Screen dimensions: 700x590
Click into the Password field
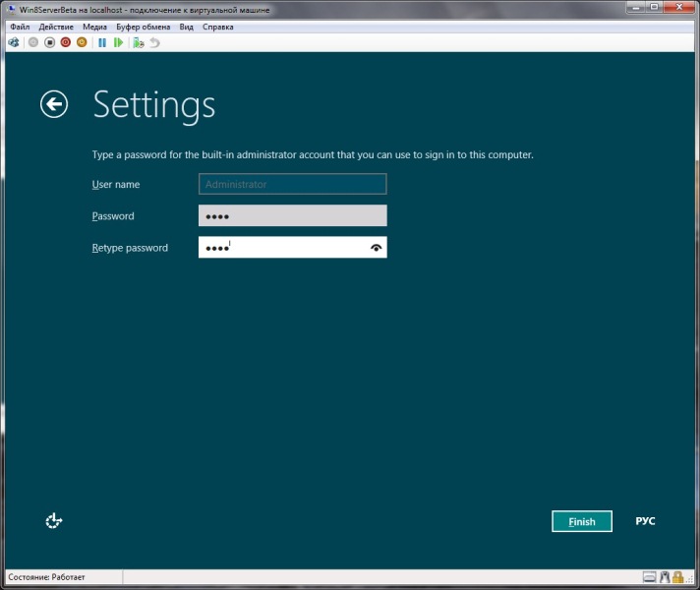coord(292,216)
